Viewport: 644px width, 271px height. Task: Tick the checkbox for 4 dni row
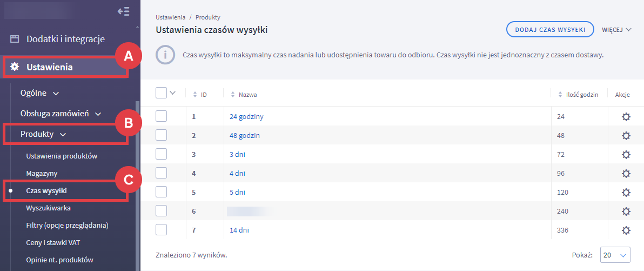coord(162,173)
